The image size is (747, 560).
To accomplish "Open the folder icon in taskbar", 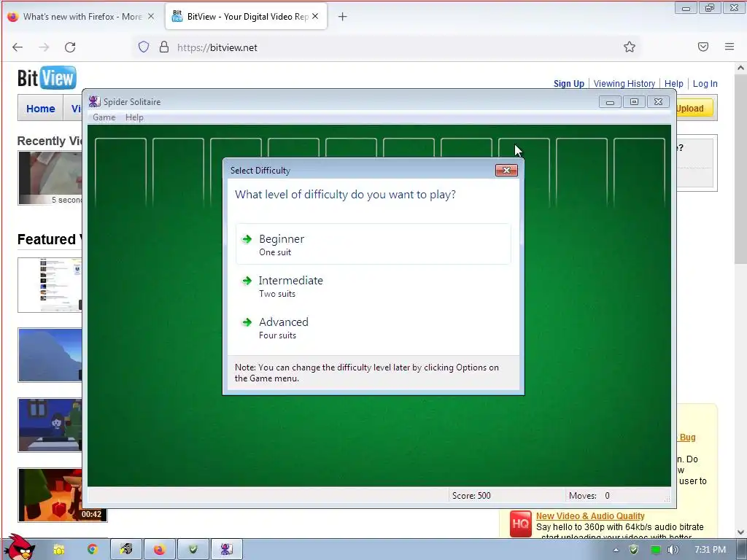I will point(59,550).
